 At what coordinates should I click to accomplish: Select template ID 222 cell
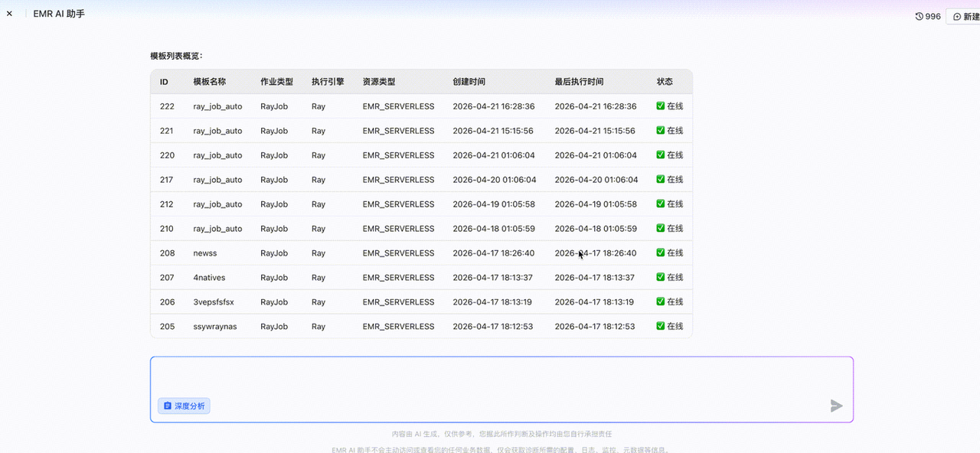[x=167, y=106]
